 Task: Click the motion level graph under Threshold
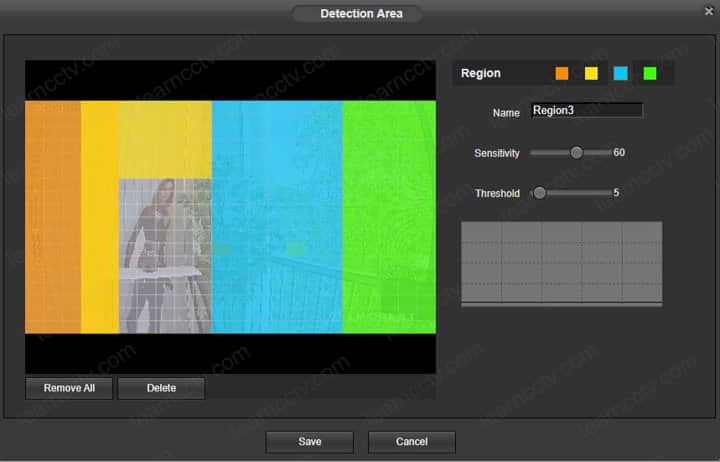561,263
